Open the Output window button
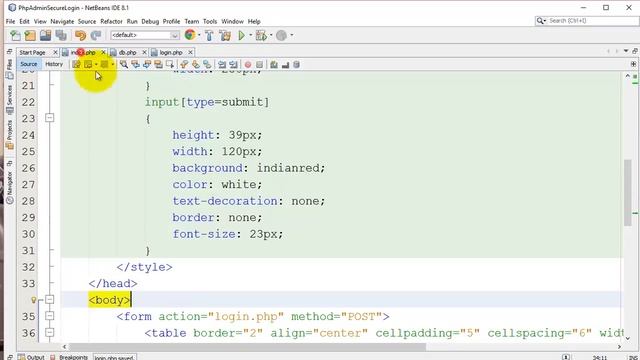This screenshot has width=640, height=360. (x=31, y=357)
